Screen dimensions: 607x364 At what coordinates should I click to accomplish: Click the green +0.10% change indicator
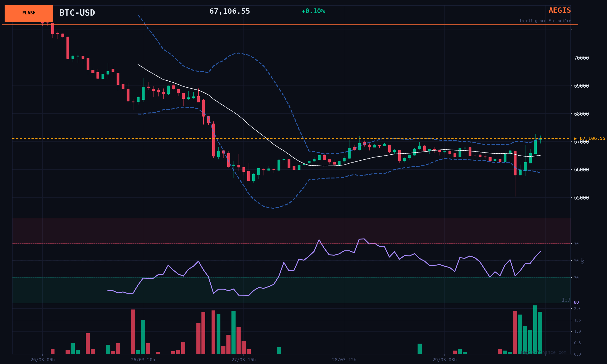click(313, 11)
